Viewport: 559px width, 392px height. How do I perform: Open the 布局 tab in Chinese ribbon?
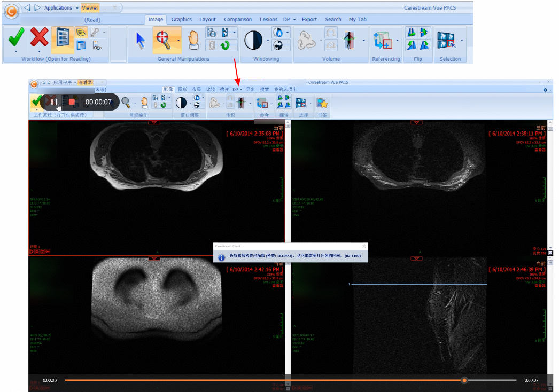click(197, 89)
